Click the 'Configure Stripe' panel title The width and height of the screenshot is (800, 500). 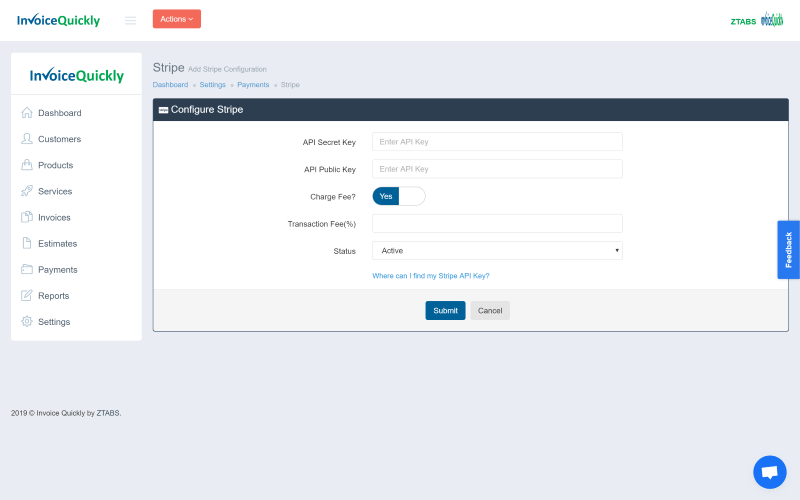(207, 109)
